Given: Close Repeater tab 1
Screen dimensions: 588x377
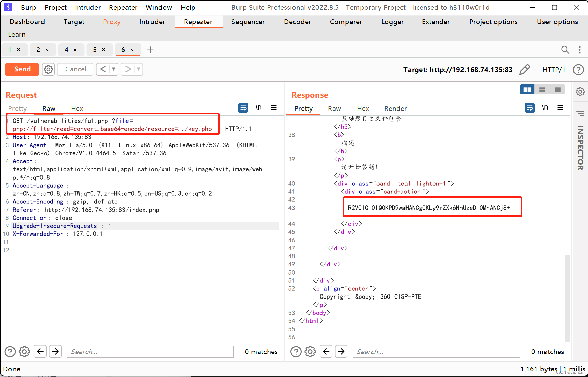Looking at the screenshot, I should [x=19, y=50].
